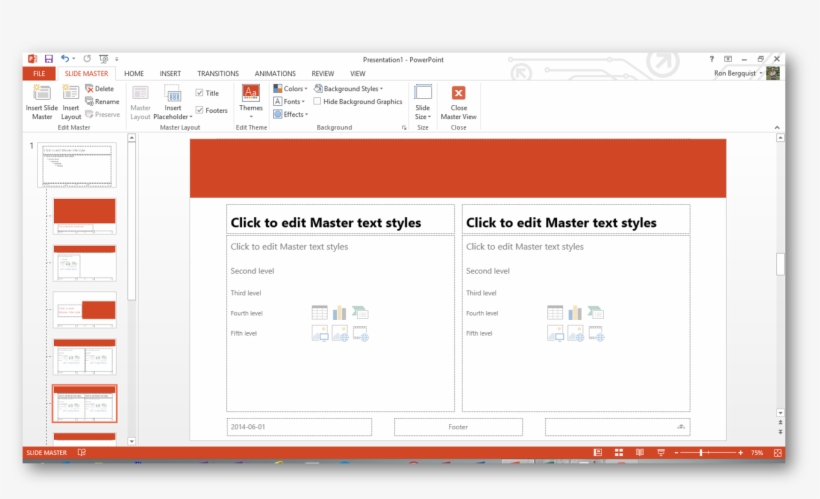The image size is (820, 499).
Task: Click the Insert Slide Master icon
Action: click(42, 93)
